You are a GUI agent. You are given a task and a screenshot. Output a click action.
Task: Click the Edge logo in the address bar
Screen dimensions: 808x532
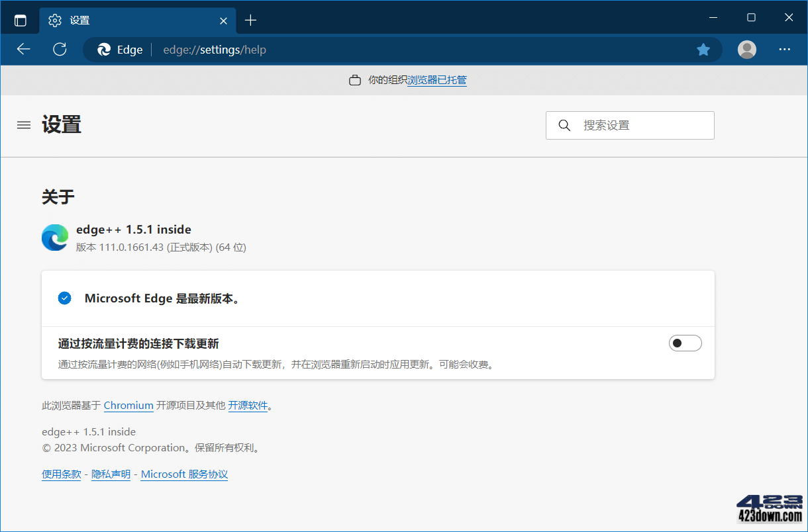pos(105,49)
